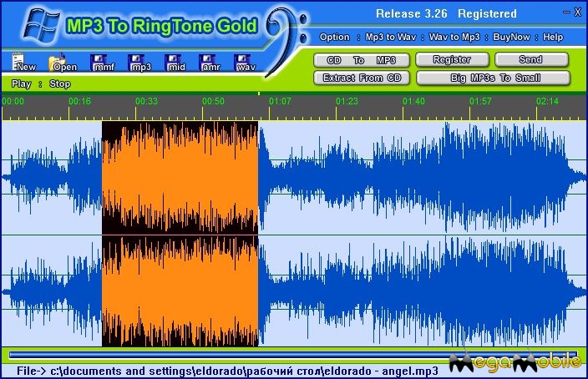The width and height of the screenshot is (588, 379).
Task: Save as amr format icon
Action: coord(210,63)
